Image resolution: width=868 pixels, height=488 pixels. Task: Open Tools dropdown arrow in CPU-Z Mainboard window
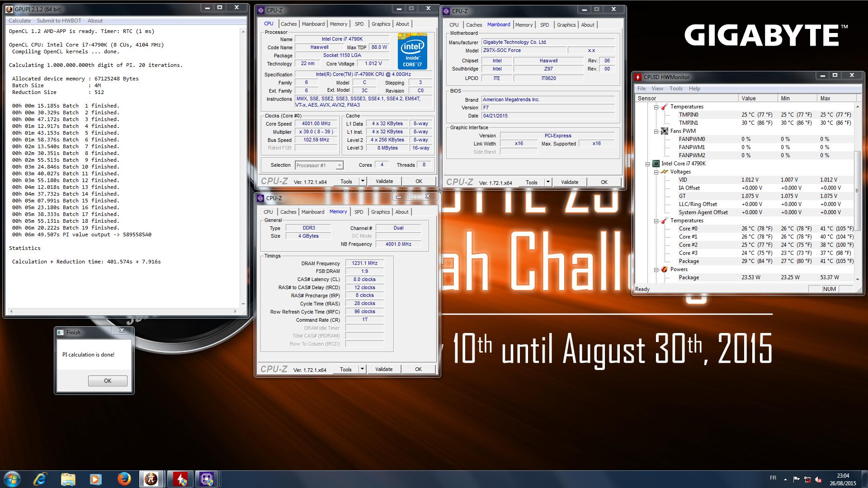click(x=548, y=182)
